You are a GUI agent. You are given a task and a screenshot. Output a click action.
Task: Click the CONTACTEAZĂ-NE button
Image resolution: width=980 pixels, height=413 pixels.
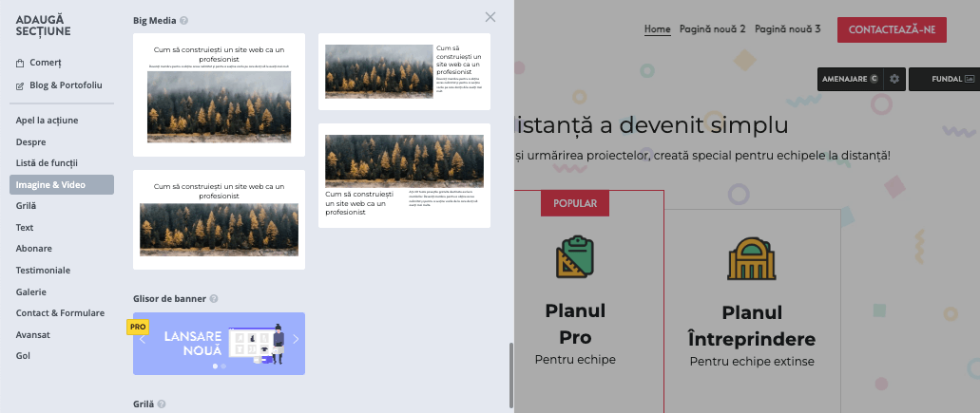(892, 30)
